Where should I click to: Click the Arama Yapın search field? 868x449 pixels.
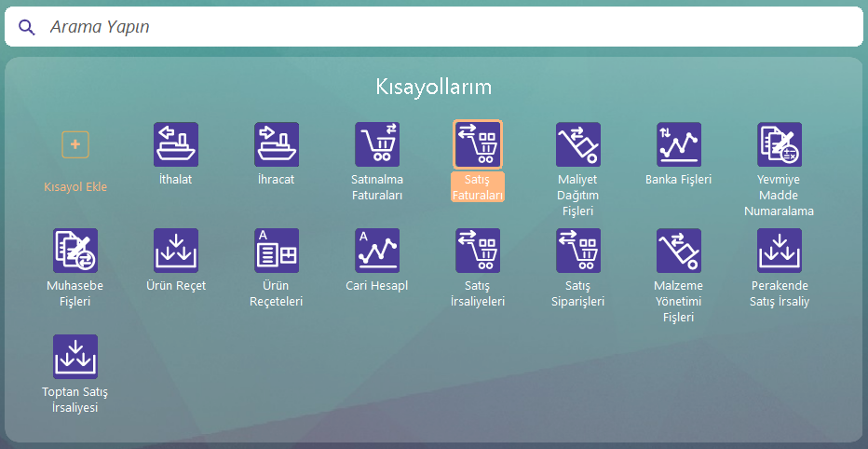point(447,27)
